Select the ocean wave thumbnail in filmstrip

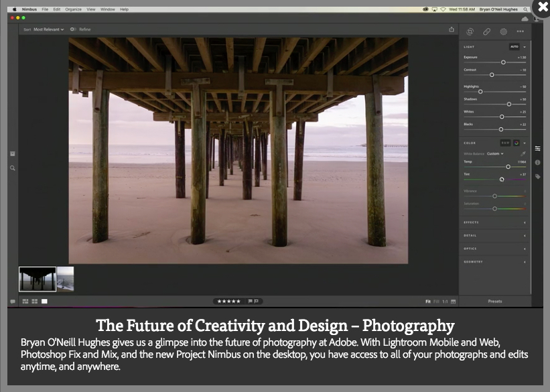[66, 279]
